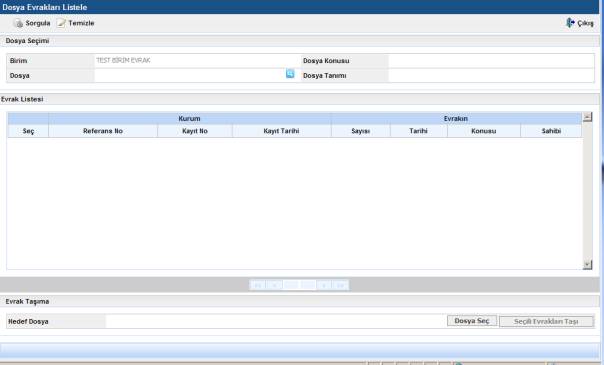
Task: Click the Evrak Taşıma section header
Action: (x=27, y=301)
